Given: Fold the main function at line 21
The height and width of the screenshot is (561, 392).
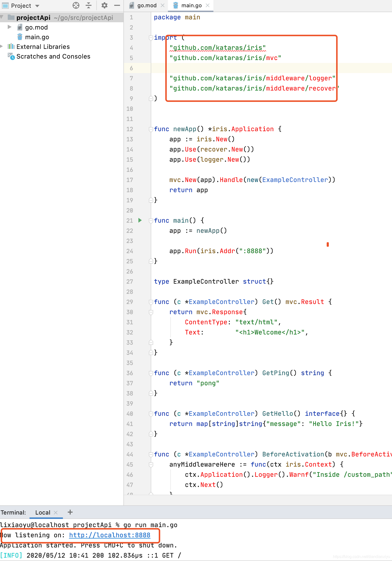Looking at the screenshot, I should point(151,221).
